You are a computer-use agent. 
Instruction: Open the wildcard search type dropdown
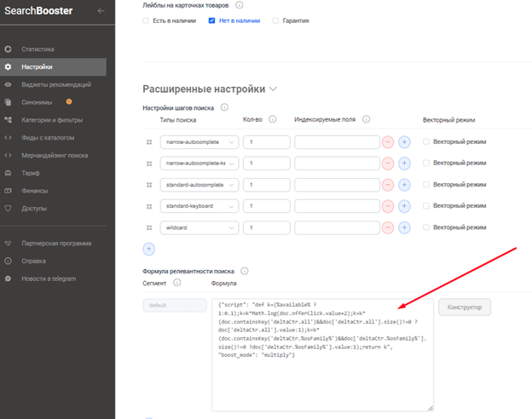199,227
